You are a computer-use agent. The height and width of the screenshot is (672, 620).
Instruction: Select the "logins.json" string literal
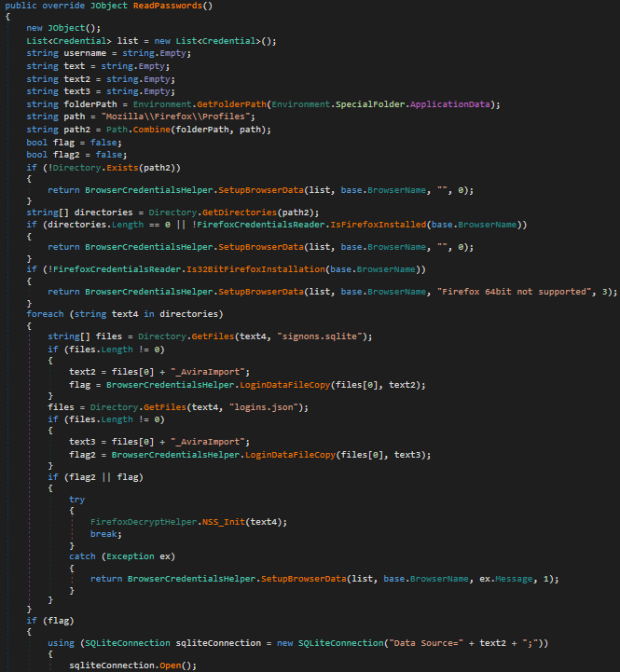click(263, 407)
